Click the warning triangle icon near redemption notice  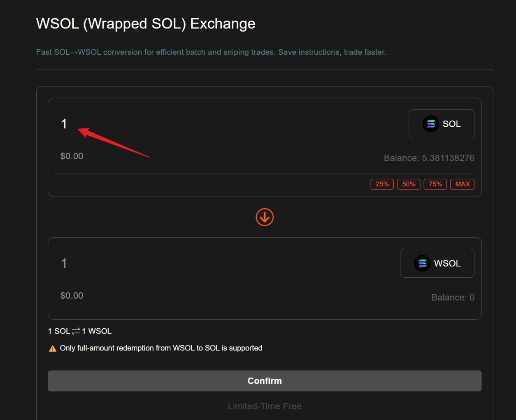click(52, 348)
